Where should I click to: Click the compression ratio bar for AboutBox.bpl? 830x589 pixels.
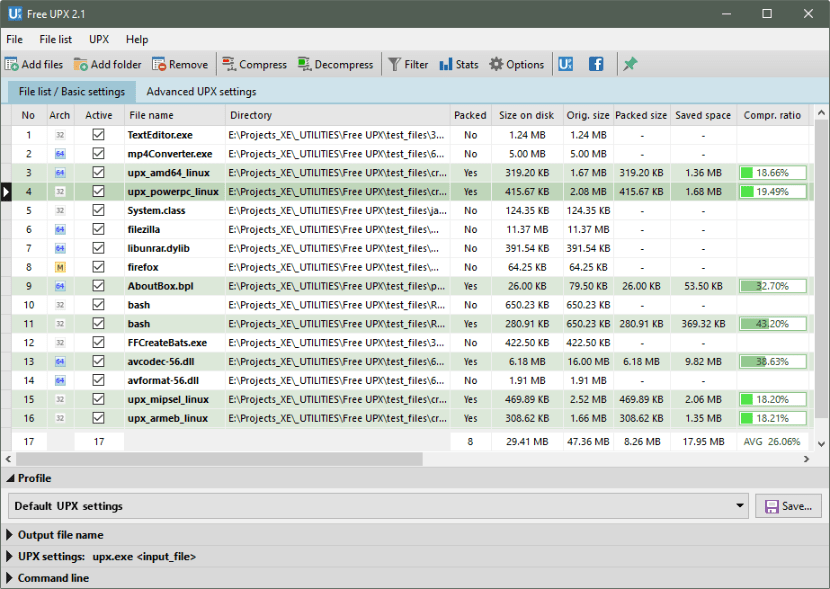[771, 285]
